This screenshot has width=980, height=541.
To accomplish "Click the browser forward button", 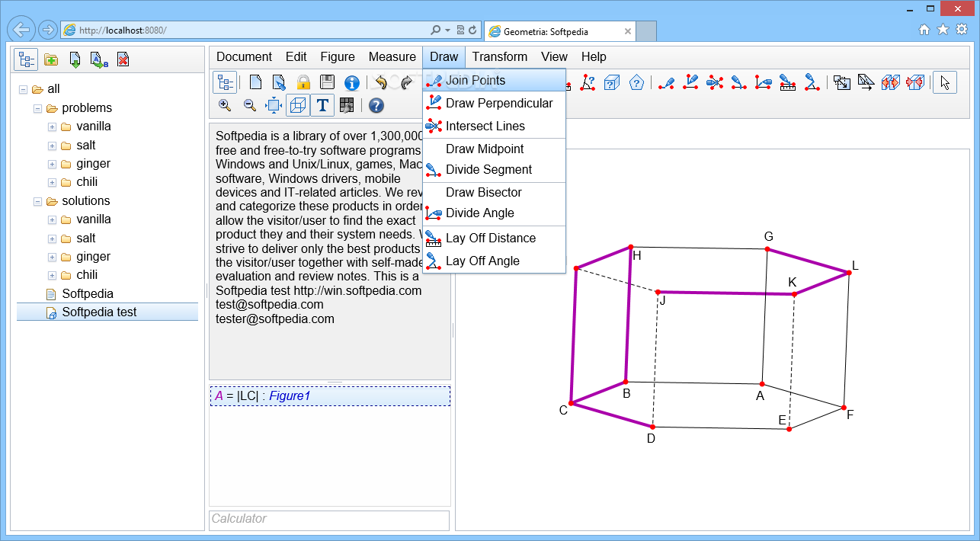I will (47, 30).
